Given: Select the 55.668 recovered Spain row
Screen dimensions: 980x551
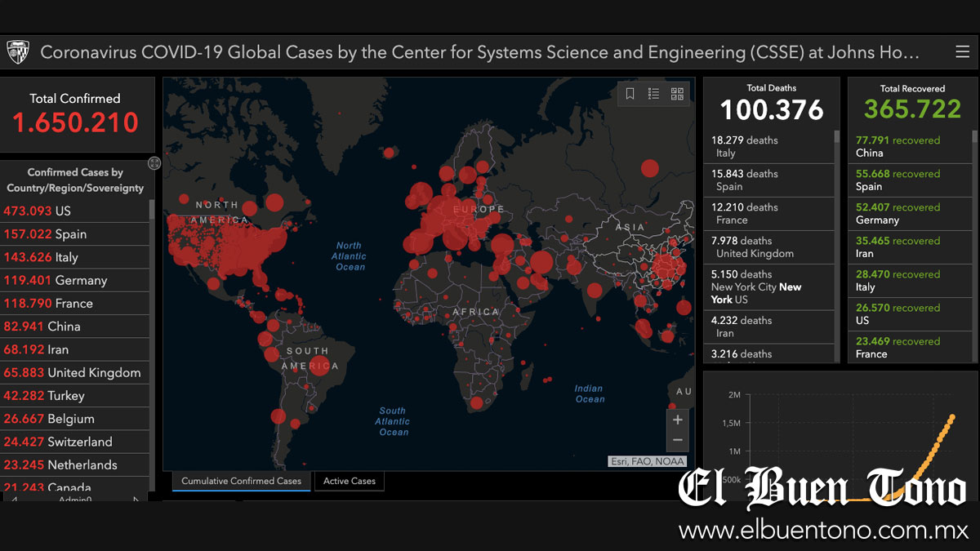Looking at the screenshot, I should [x=908, y=180].
